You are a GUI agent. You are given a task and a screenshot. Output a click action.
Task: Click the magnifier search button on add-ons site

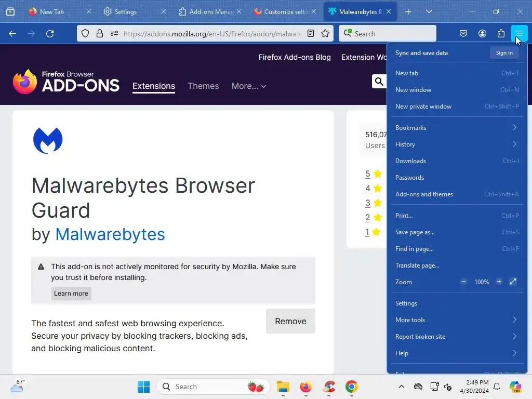point(379,82)
